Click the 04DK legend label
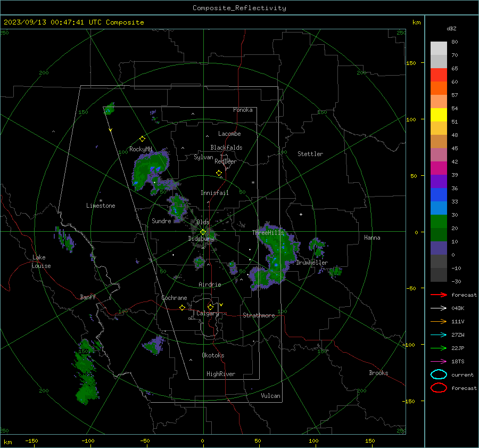Screen dimensions: 479x448 click(x=458, y=308)
